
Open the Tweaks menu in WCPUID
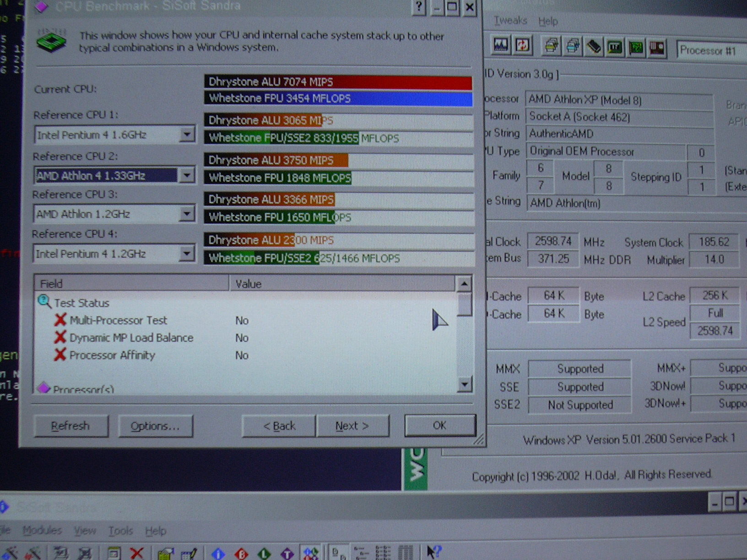point(510,21)
